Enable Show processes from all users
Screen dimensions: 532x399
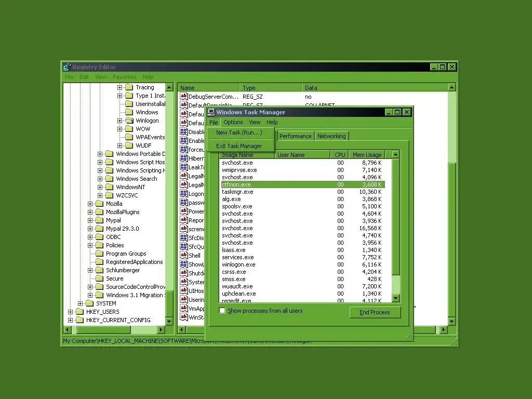[222, 311]
